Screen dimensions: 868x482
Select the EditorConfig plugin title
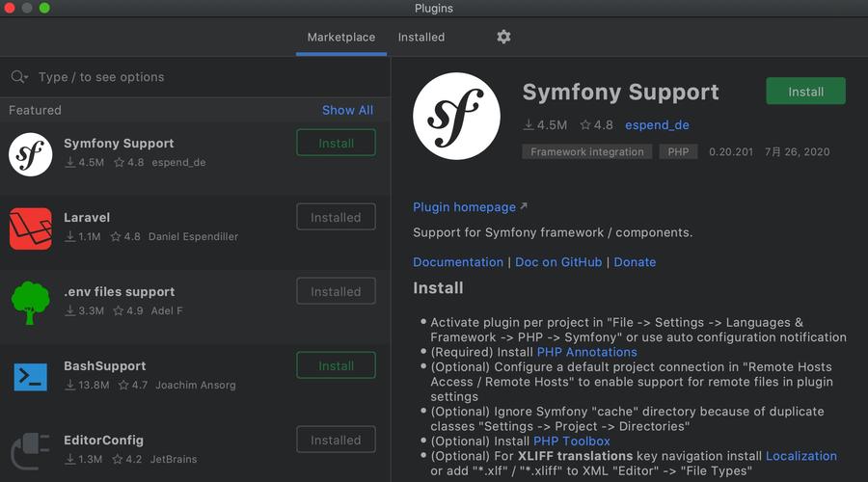pyautogui.click(x=103, y=440)
